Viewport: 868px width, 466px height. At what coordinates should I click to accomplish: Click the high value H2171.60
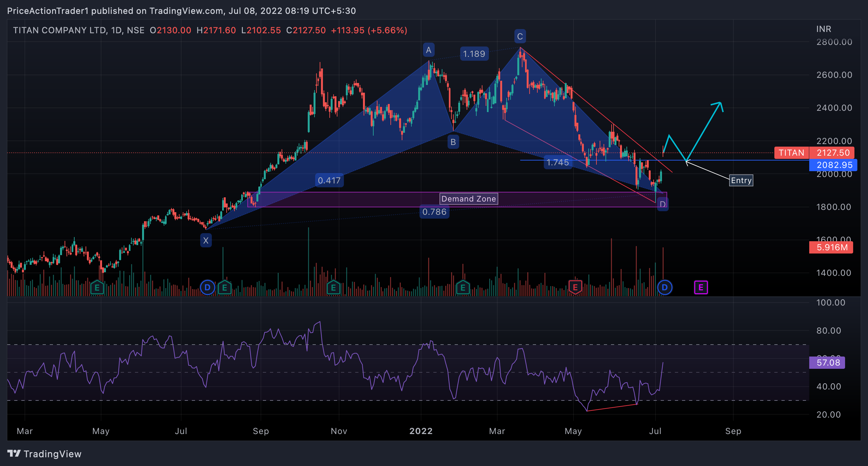pos(216,30)
